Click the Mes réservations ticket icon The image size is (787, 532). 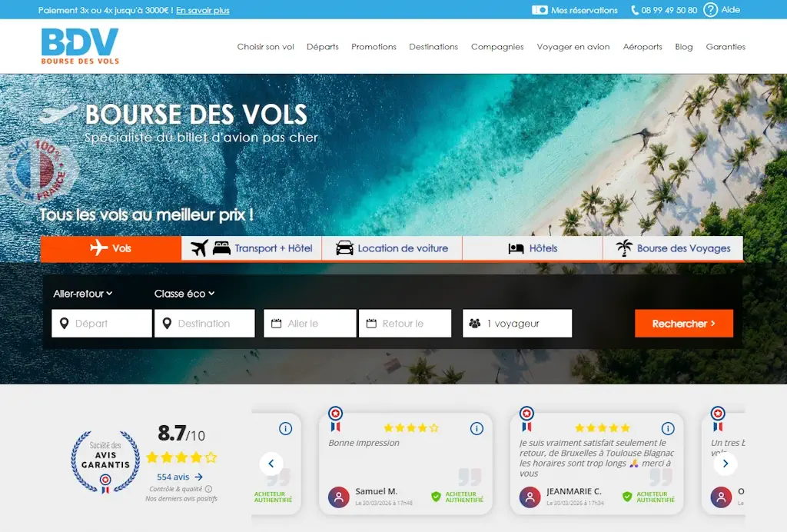(540, 10)
